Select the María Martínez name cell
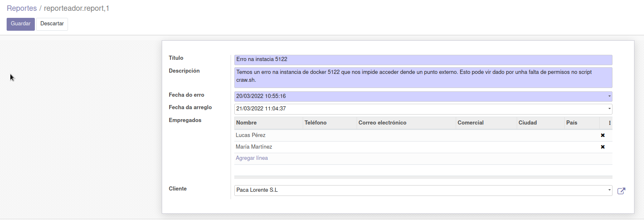 [269, 147]
